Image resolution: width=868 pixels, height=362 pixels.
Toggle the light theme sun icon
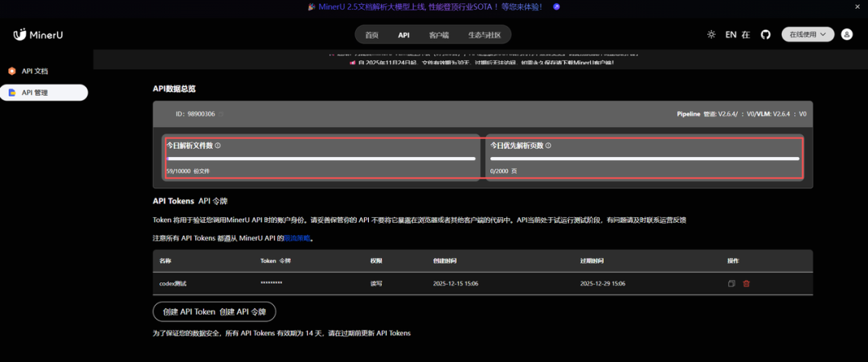[x=711, y=35]
